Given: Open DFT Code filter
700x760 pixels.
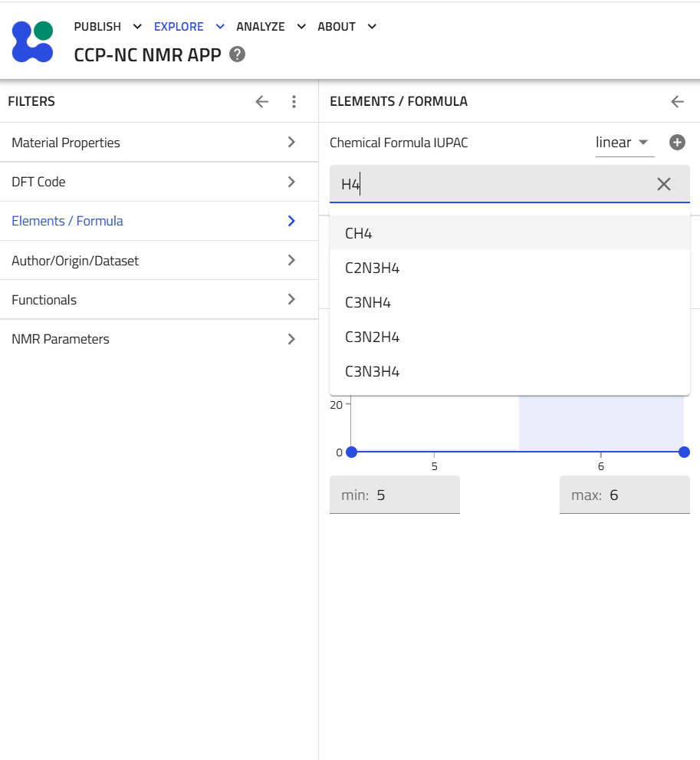Looking at the screenshot, I should pyautogui.click(x=159, y=182).
